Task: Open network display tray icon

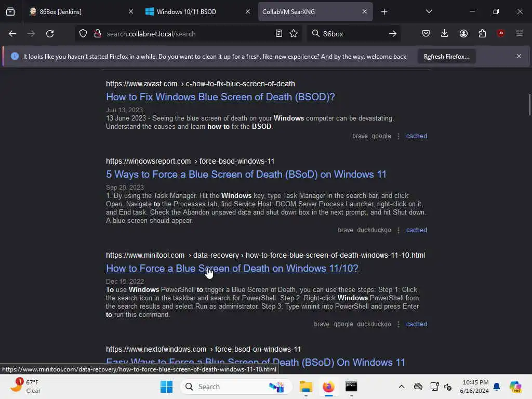Action: tap(434, 387)
